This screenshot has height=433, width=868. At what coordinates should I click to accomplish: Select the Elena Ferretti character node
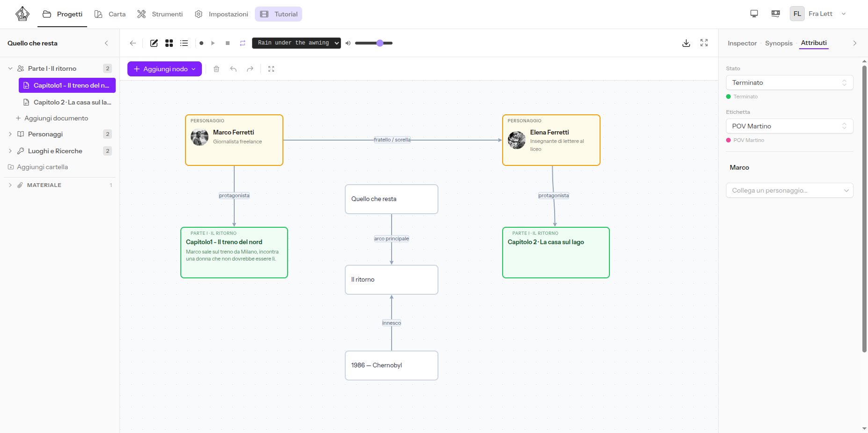(551, 140)
